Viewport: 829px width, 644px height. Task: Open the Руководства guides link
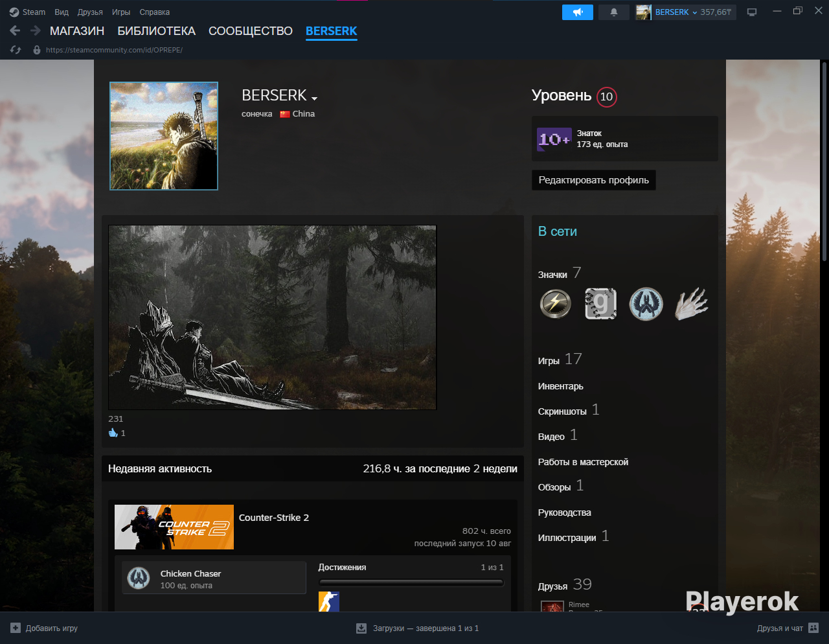click(565, 512)
